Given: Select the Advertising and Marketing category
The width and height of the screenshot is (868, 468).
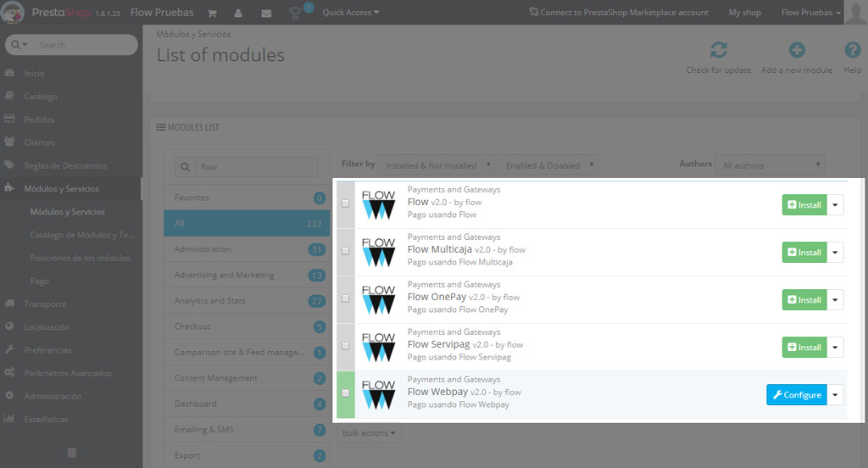Looking at the screenshot, I should (247, 275).
